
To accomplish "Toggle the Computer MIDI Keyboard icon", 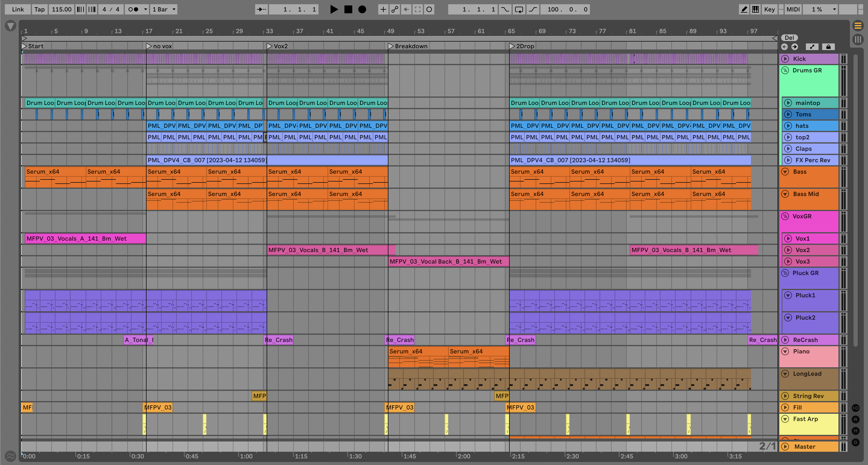I will point(756,9).
